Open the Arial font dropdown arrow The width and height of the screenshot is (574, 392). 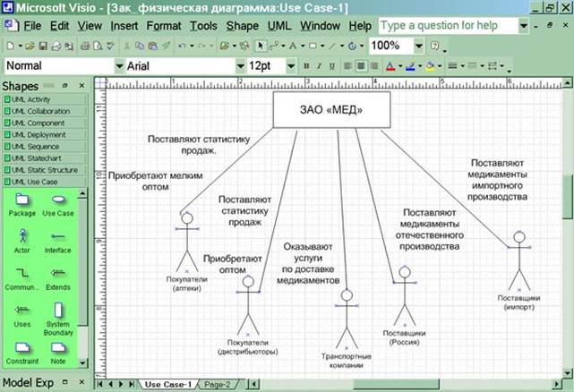click(241, 66)
